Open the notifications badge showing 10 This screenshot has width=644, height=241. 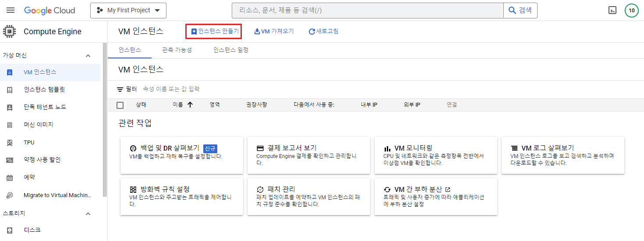(x=631, y=11)
